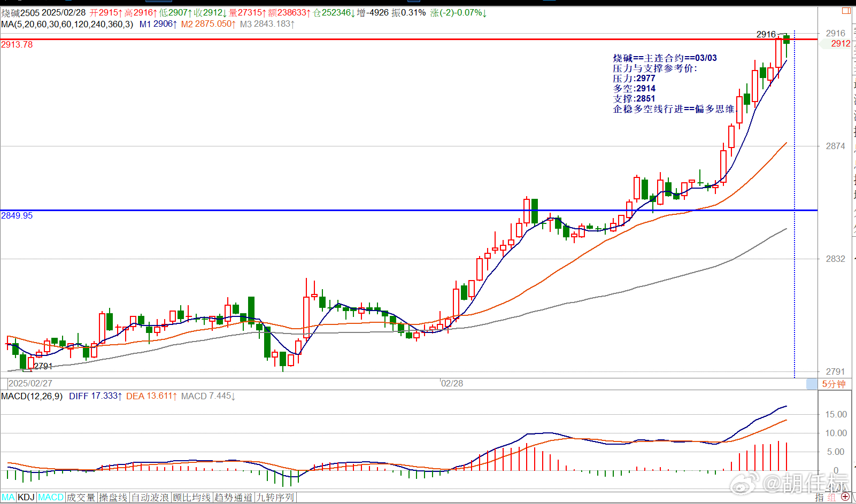The image size is (856, 504).
Task: Select the MA indicator tab
Action: point(8,498)
